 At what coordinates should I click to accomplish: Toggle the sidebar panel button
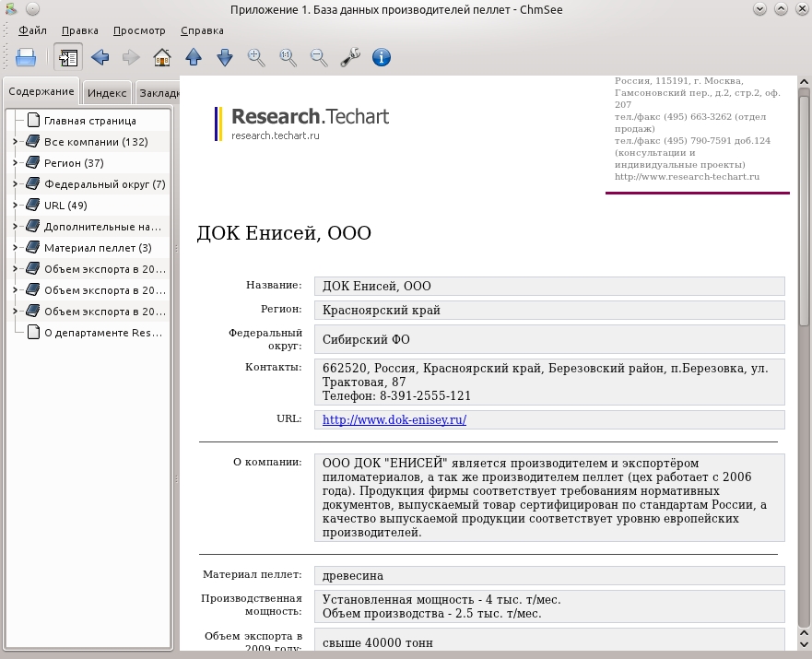click(68, 57)
